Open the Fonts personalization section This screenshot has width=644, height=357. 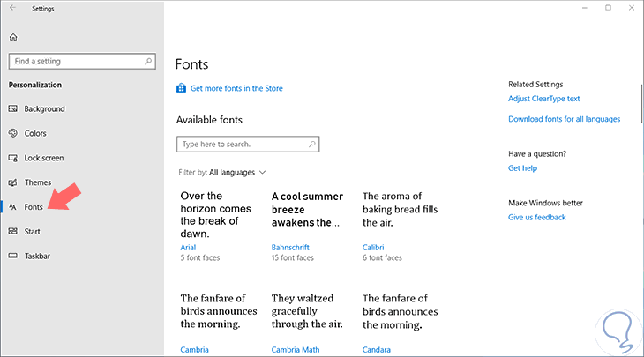coord(34,206)
